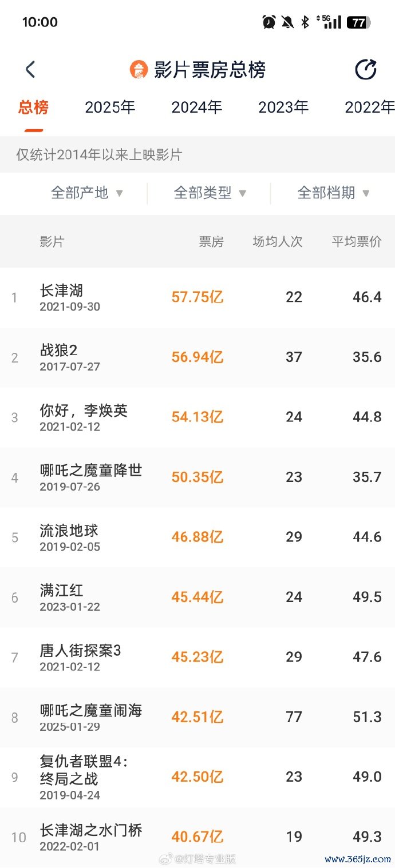Screen dimensions: 395x868
Task: Tap the muted notification bell icon
Action: tap(287, 22)
